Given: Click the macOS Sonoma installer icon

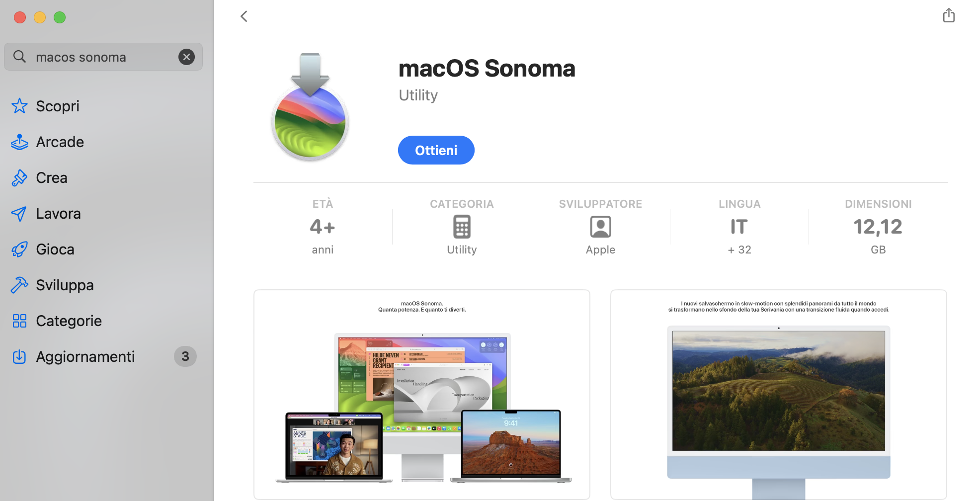Looking at the screenshot, I should (x=310, y=108).
